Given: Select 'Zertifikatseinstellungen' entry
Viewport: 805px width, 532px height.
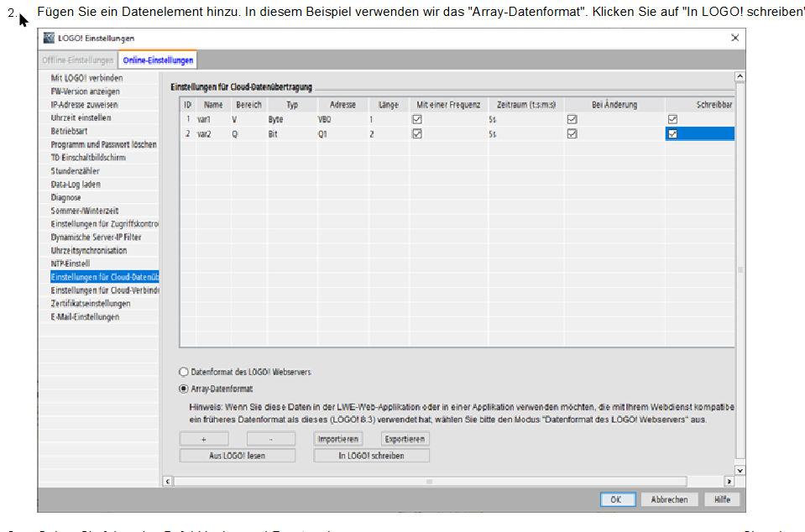Looking at the screenshot, I should 91,304.
